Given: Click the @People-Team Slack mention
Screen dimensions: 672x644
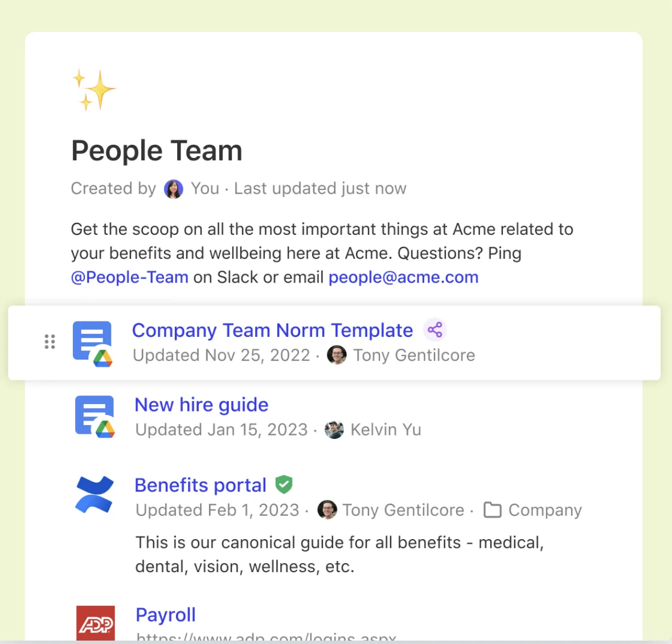Looking at the screenshot, I should [x=129, y=278].
